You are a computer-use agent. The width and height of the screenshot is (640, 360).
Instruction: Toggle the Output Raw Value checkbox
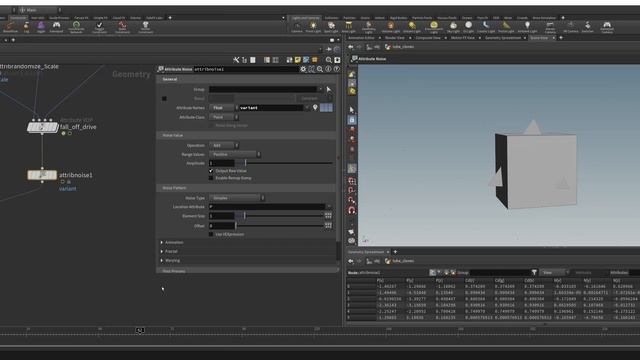(211, 171)
